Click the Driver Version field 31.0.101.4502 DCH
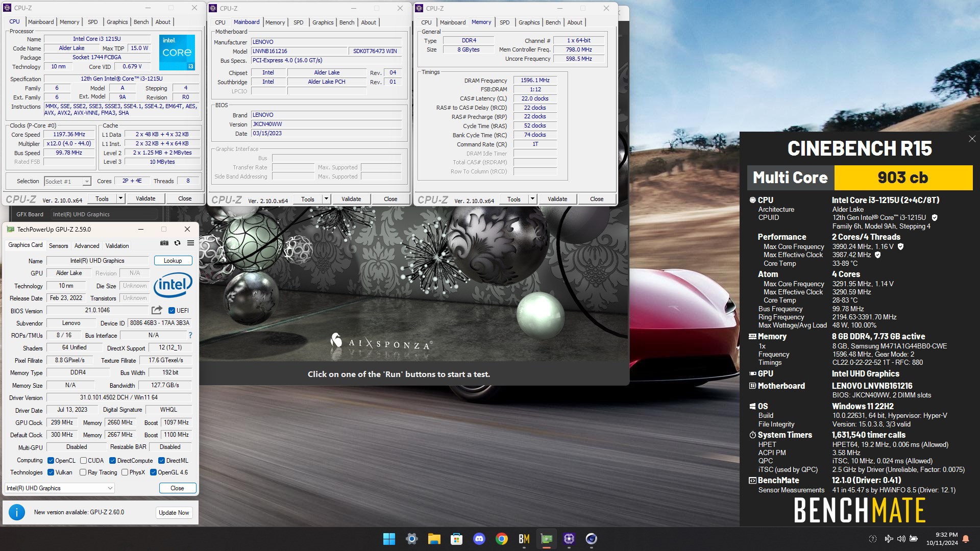The width and height of the screenshot is (980, 551). tap(119, 397)
